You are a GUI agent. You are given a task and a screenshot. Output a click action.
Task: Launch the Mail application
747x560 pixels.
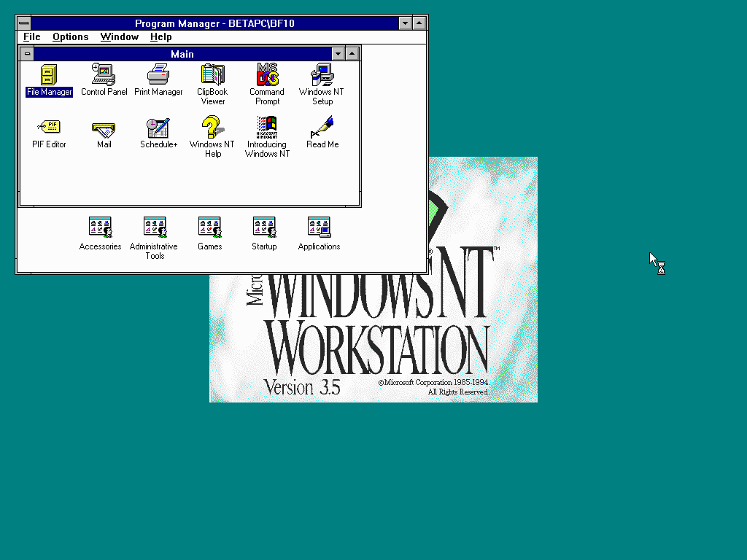[x=104, y=128]
